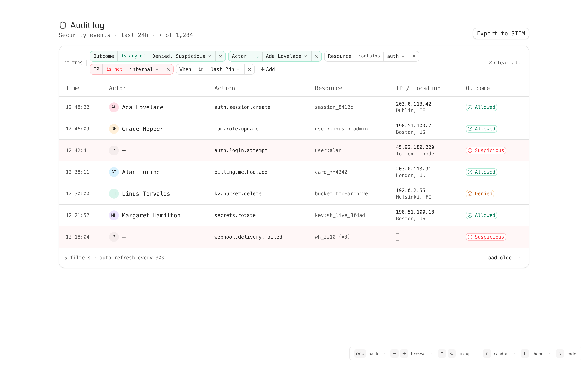588x367 pixels.
Task: Click the Margaret Hamilton MH avatar
Action: 114,215
